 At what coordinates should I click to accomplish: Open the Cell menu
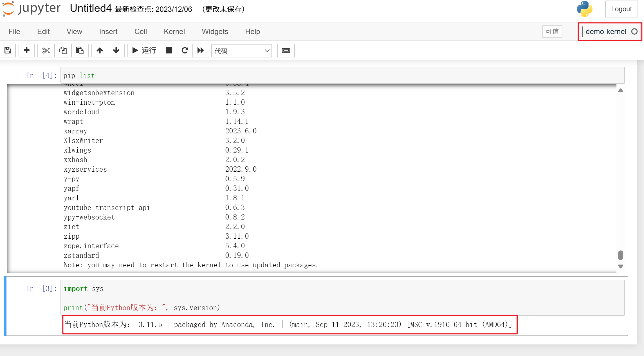[x=141, y=32]
